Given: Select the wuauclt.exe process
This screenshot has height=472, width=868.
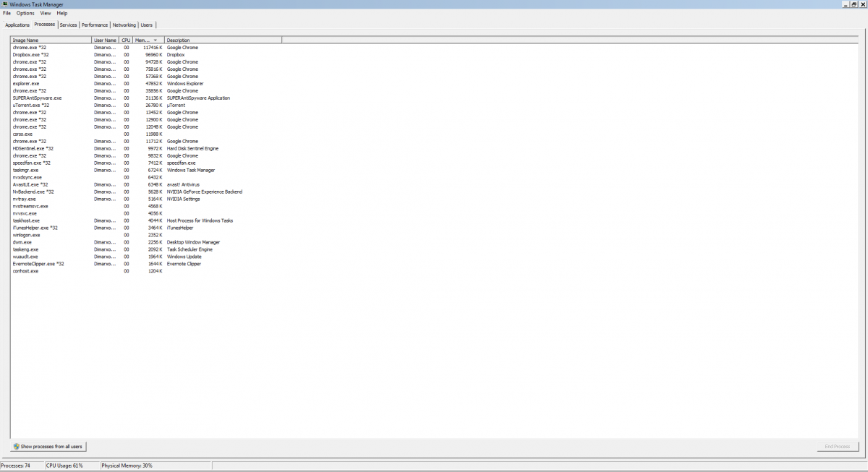Looking at the screenshot, I should point(146,257).
